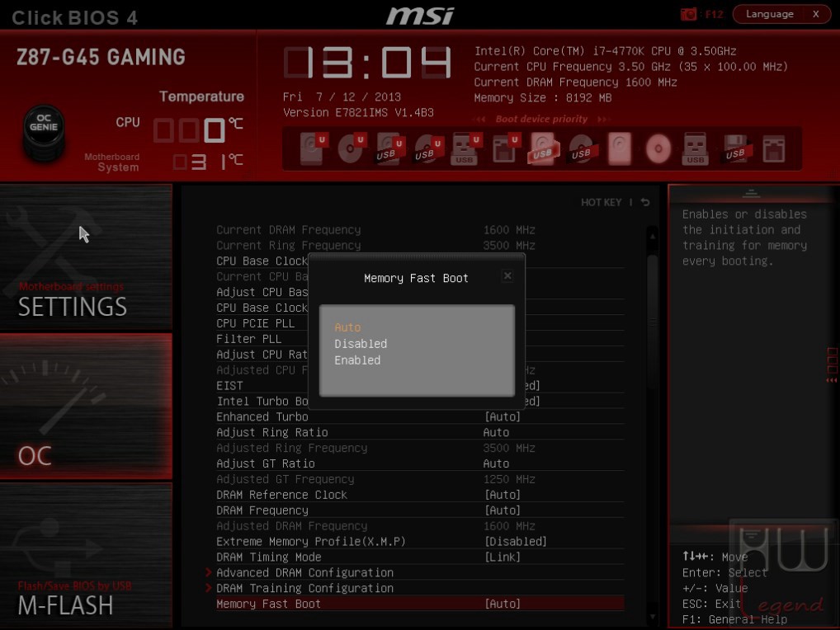Image resolution: width=840 pixels, height=630 pixels.
Task: Select Adjust Ring Ratio Auto value
Action: (496, 432)
